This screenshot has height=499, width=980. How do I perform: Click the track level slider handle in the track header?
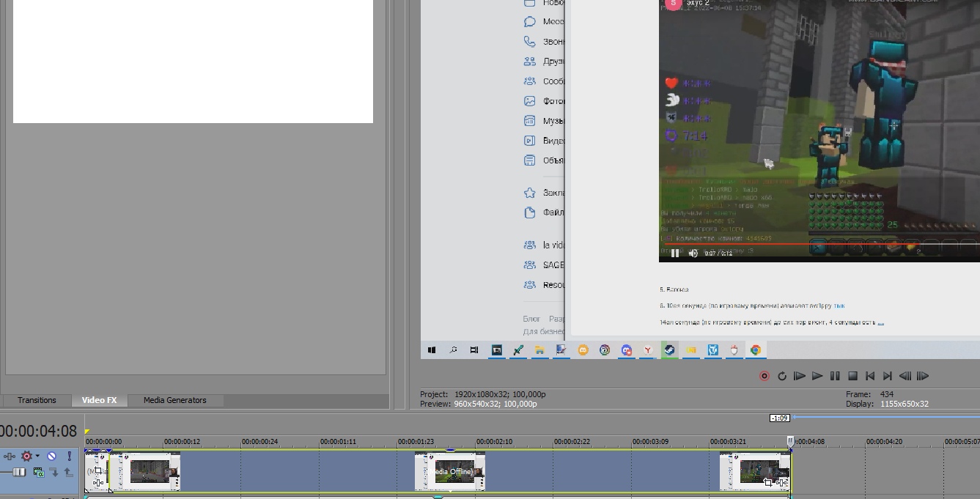[x=20, y=473]
